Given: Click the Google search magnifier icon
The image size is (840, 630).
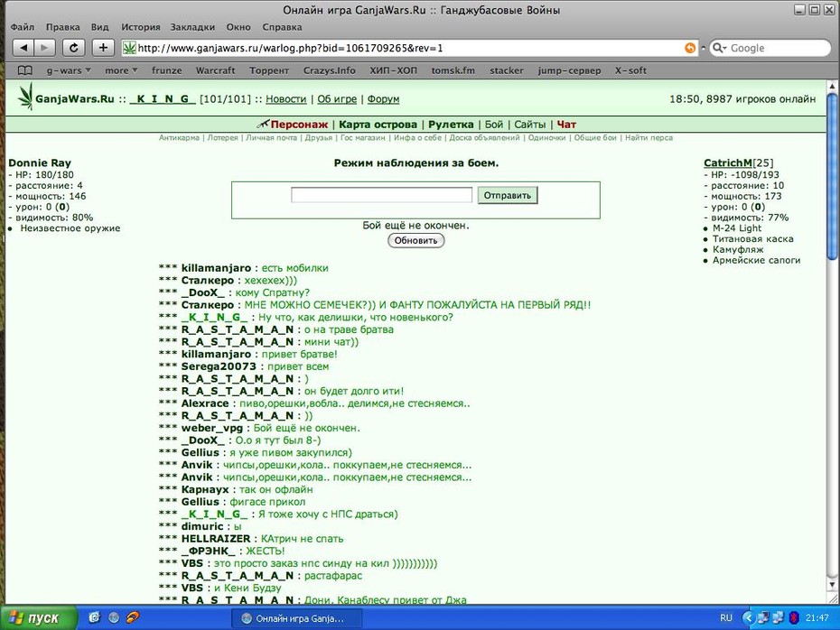Looking at the screenshot, I should (x=718, y=48).
